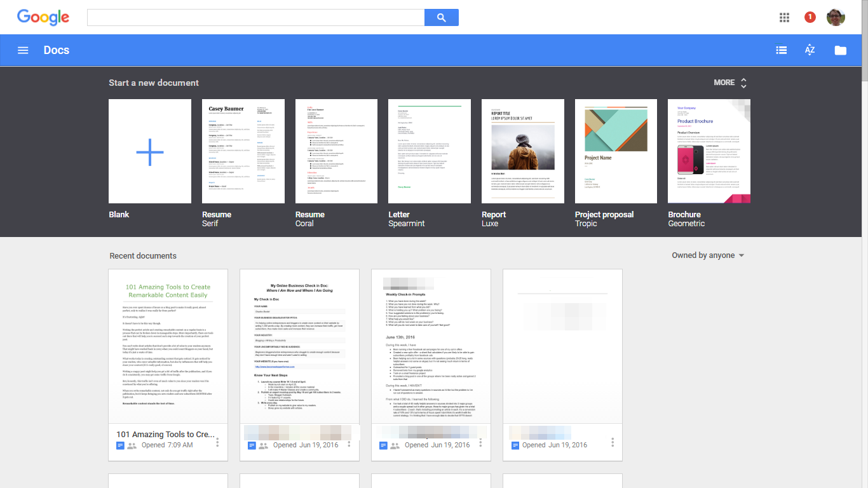
Task: Open 101 Amazing Tools document thumbnail
Action: [168, 346]
